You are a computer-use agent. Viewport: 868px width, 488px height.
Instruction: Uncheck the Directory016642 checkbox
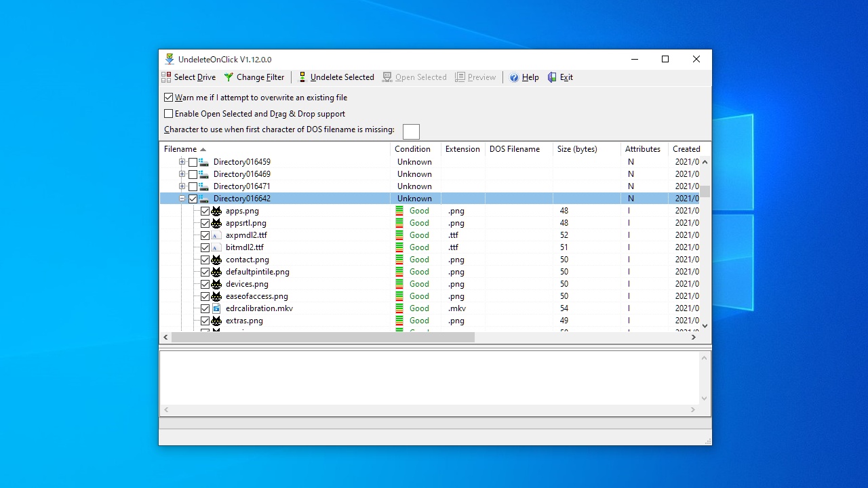tap(193, 199)
